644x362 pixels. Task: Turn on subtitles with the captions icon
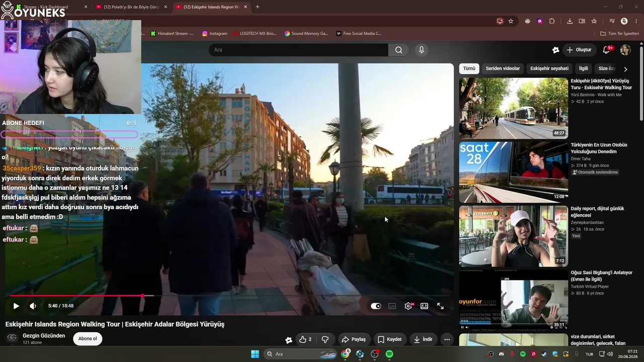pos(392,306)
